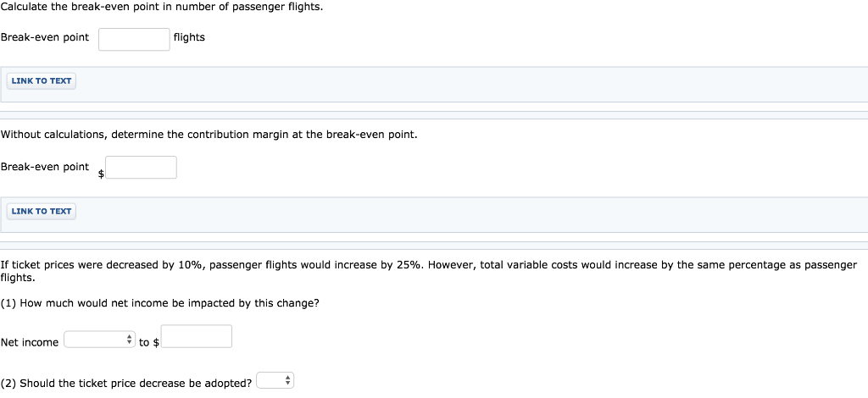868x398 pixels.
Task: Click the contribution margin dollar input field
Action: [141, 168]
